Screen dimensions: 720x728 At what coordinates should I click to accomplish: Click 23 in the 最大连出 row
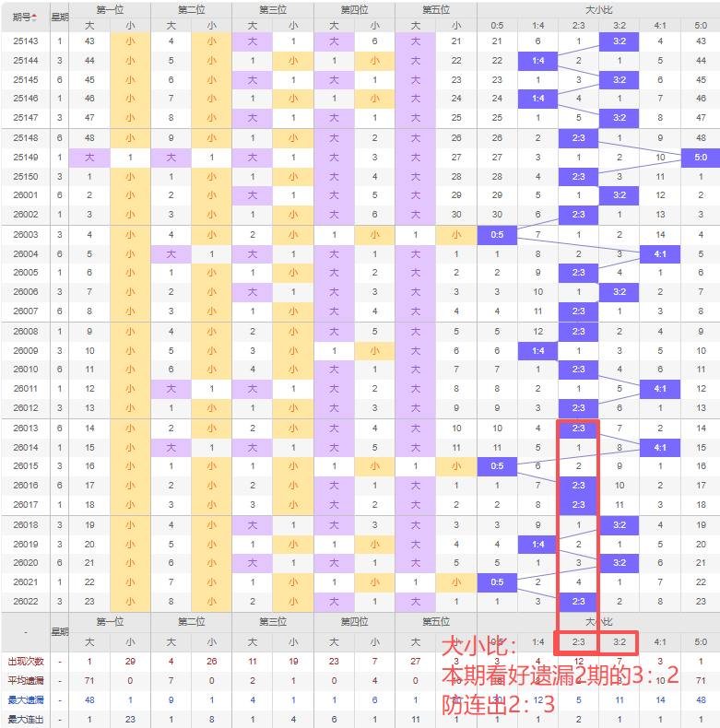point(130,719)
